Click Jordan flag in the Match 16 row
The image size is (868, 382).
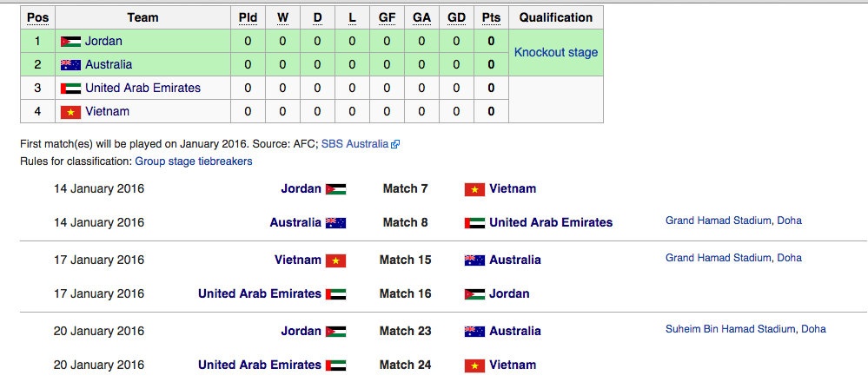pyautogui.click(x=474, y=294)
